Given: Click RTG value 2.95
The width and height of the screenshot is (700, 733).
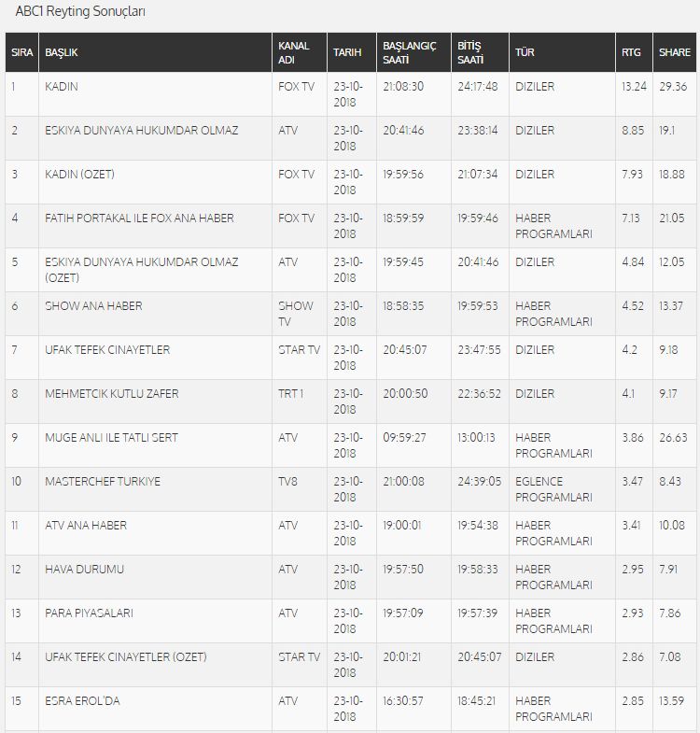Looking at the screenshot, I should (633, 570).
